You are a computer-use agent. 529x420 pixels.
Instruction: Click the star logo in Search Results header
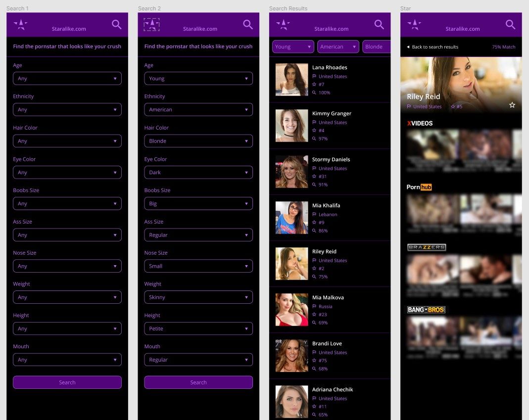coord(283,25)
